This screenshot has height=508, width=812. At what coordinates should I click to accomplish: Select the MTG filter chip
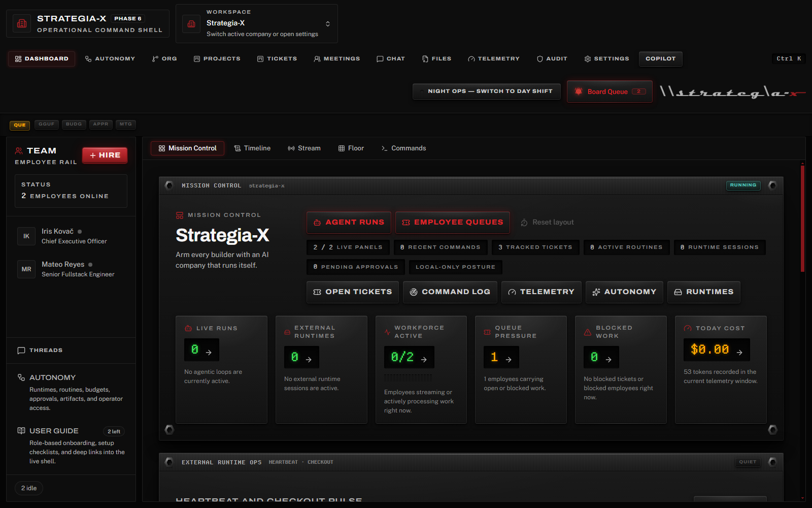(x=125, y=124)
